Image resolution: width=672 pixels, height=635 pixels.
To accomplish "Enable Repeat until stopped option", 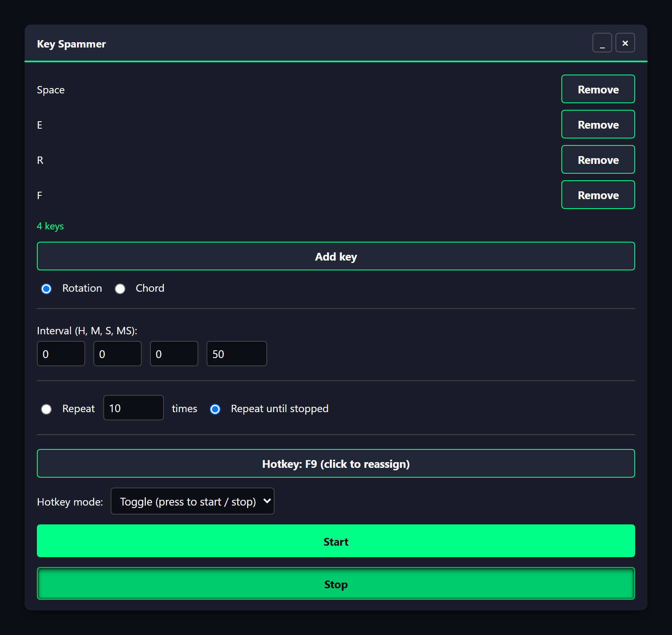I will click(x=215, y=409).
